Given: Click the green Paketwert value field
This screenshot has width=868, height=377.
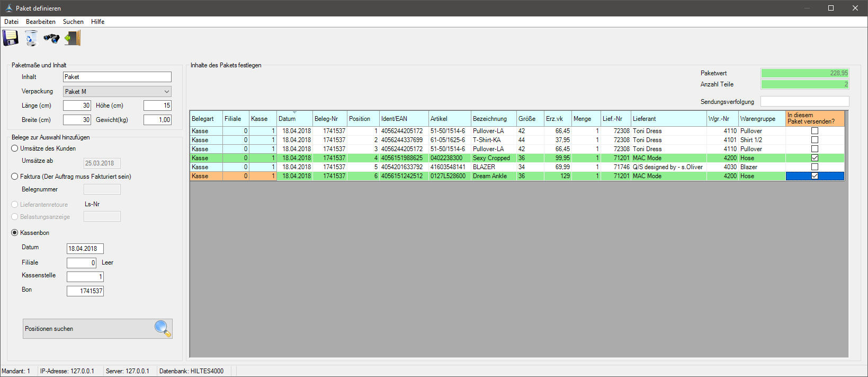Looking at the screenshot, I should pos(804,73).
